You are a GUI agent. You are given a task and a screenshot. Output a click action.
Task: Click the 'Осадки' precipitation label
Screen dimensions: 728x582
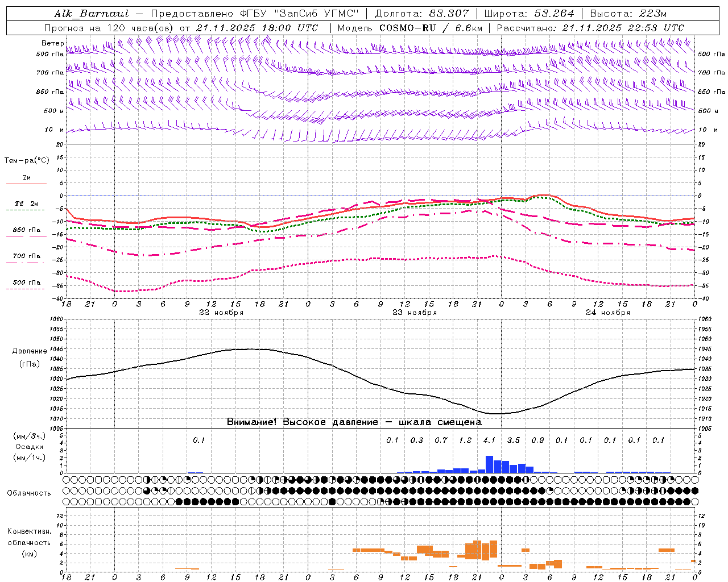(29, 447)
